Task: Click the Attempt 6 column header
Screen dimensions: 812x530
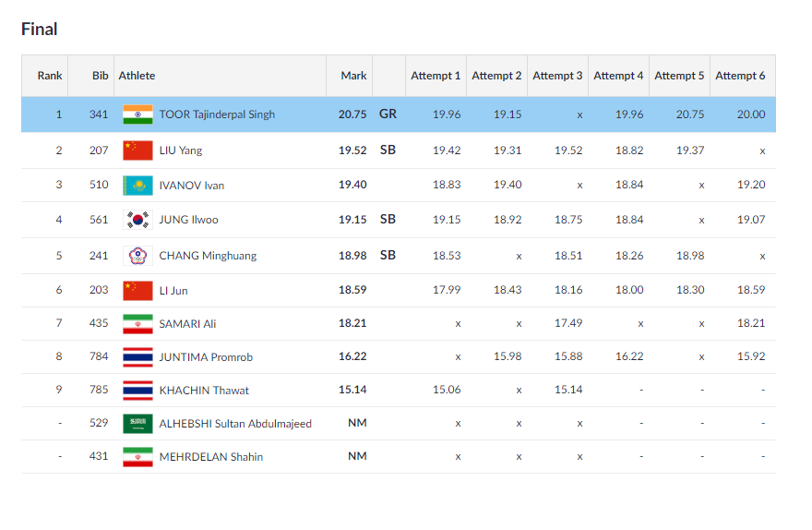Action: 740,76
